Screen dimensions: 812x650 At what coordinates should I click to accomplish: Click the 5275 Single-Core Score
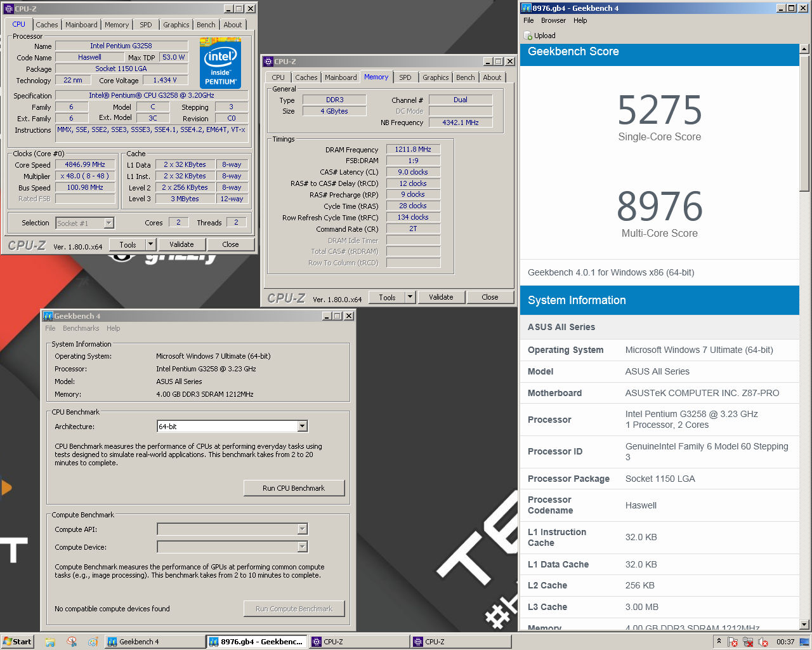[660, 110]
